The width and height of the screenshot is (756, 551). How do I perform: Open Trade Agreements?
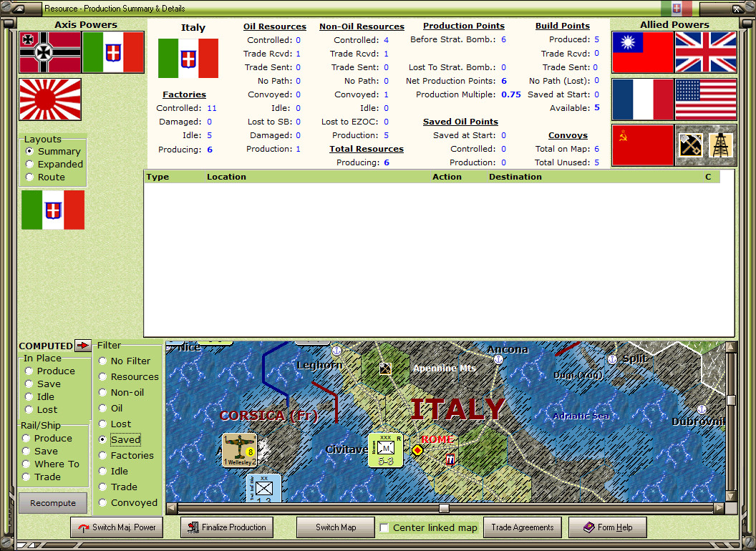coord(523,527)
